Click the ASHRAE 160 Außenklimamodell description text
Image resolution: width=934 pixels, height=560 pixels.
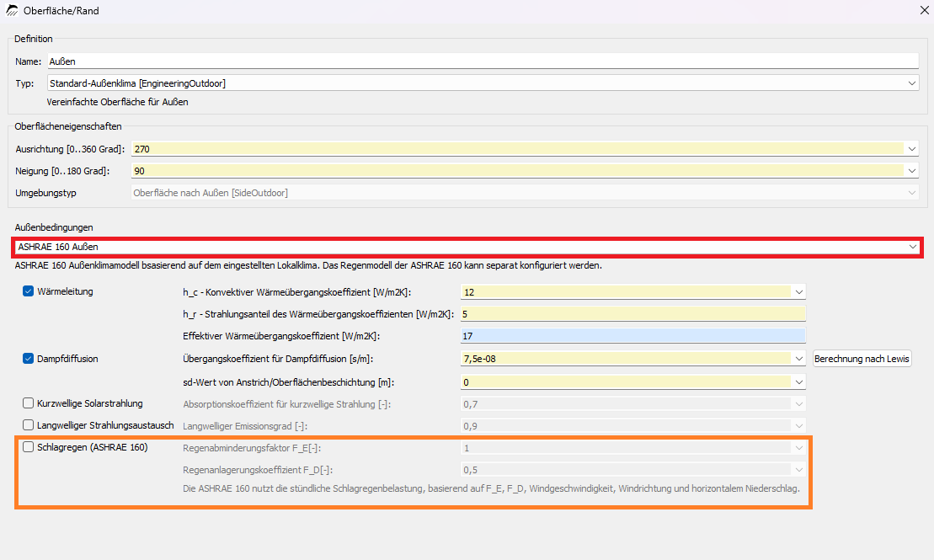[x=308, y=265]
